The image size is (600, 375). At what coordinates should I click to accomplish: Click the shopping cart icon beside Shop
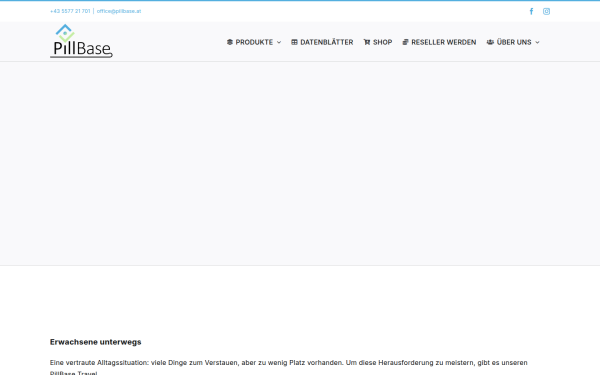367,42
